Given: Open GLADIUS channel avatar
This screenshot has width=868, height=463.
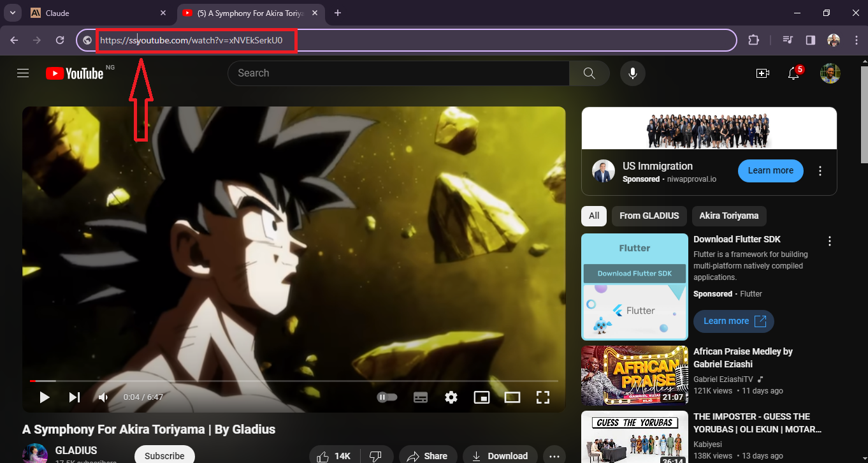Looking at the screenshot, I should [x=35, y=453].
